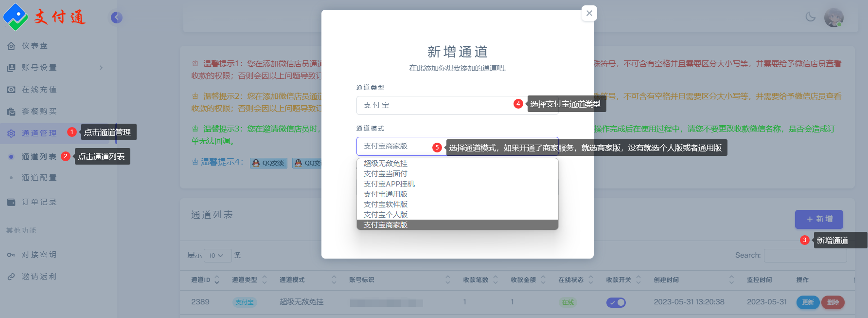
Task: Click the 更新 button for channel 2389
Action: coord(808,302)
